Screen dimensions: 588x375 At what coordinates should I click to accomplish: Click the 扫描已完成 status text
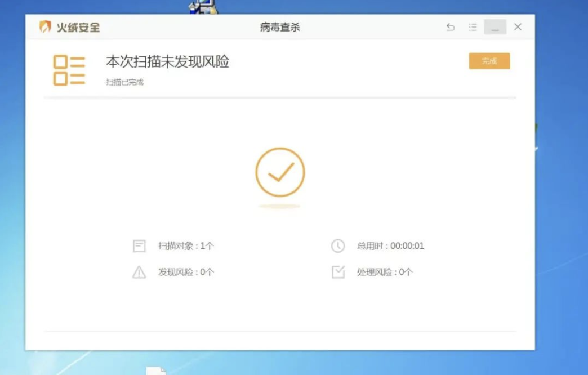125,82
